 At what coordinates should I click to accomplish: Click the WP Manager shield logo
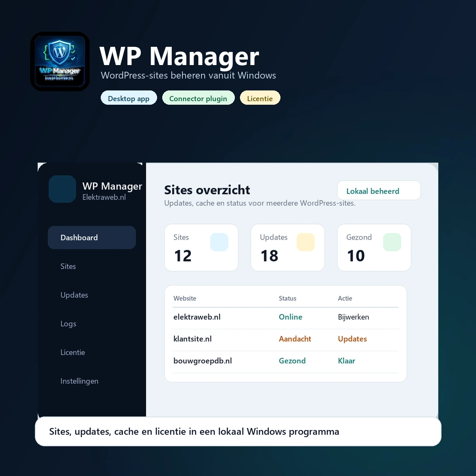(60, 61)
